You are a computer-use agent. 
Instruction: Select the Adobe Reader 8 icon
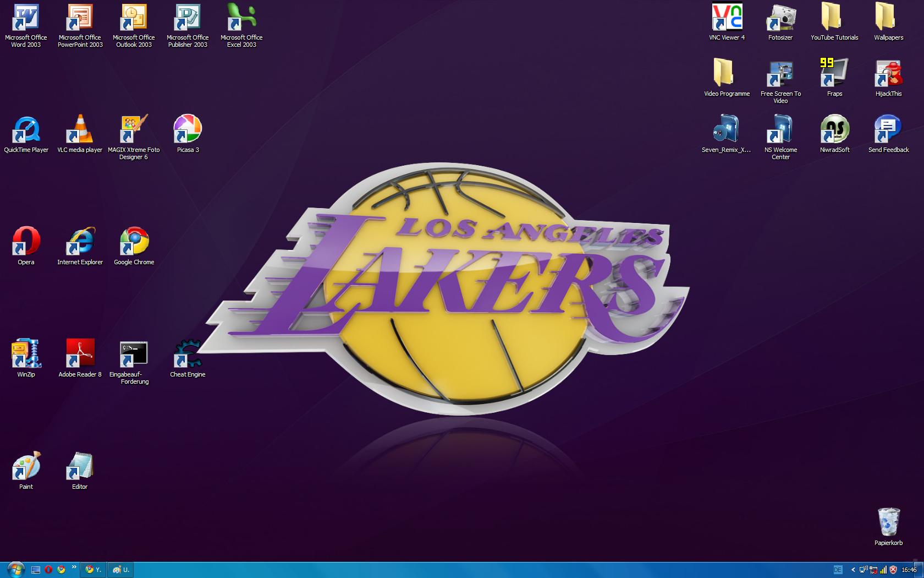coord(80,358)
